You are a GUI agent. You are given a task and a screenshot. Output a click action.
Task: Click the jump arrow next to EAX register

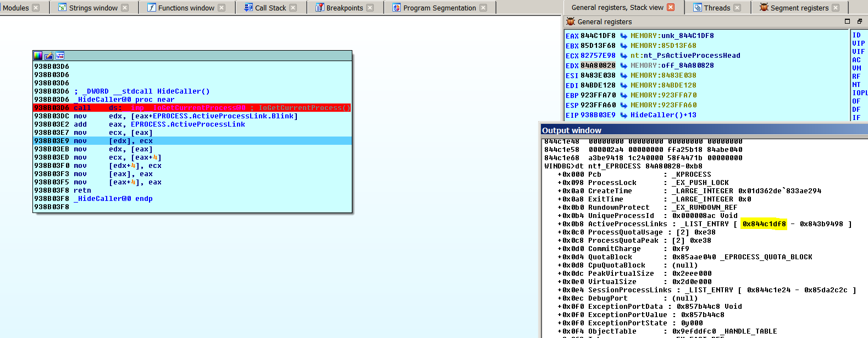[x=624, y=36]
